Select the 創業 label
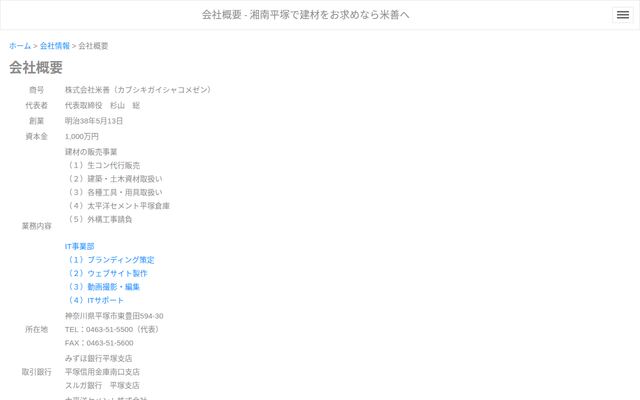The width and height of the screenshot is (640, 400). [36, 121]
